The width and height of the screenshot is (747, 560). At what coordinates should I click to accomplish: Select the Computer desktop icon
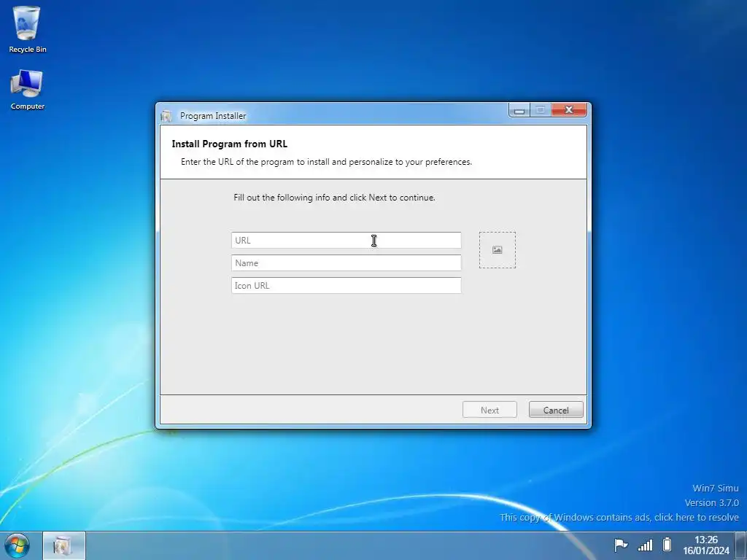(x=27, y=90)
